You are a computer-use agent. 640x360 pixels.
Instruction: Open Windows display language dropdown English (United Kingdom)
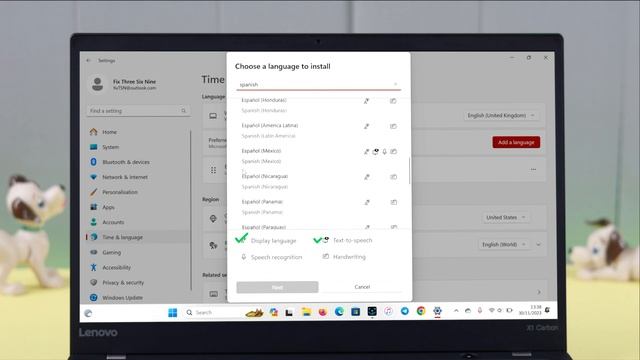(501, 116)
